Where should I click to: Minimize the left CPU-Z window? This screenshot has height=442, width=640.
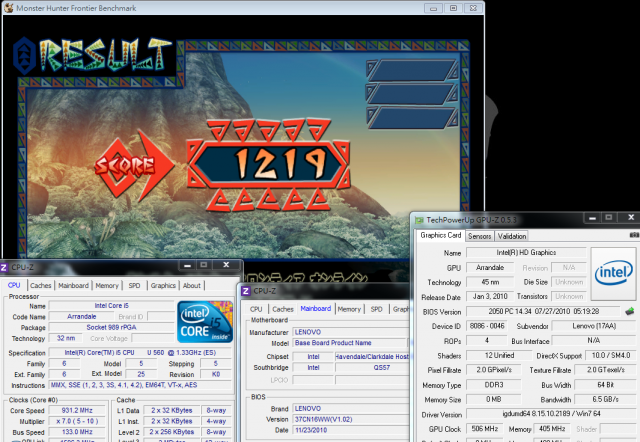(x=187, y=265)
